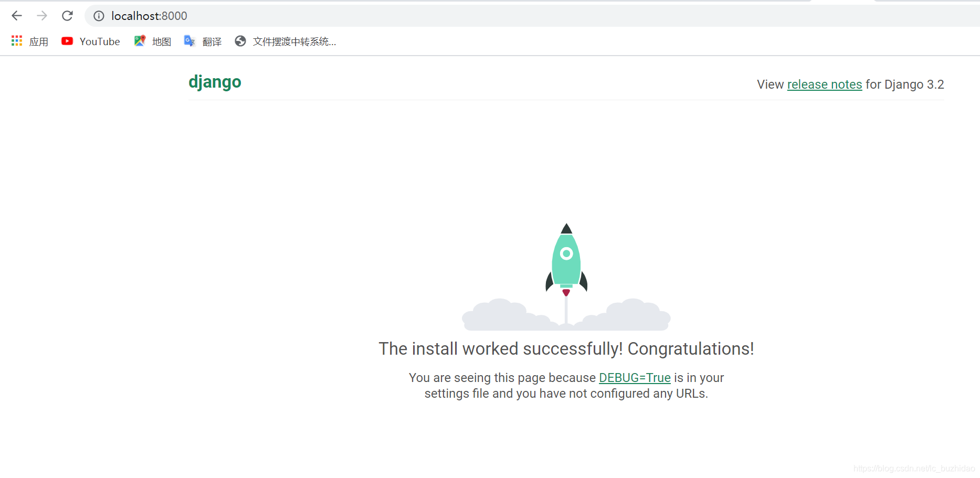Focus the address bar showing localhost:8000

(x=531, y=16)
